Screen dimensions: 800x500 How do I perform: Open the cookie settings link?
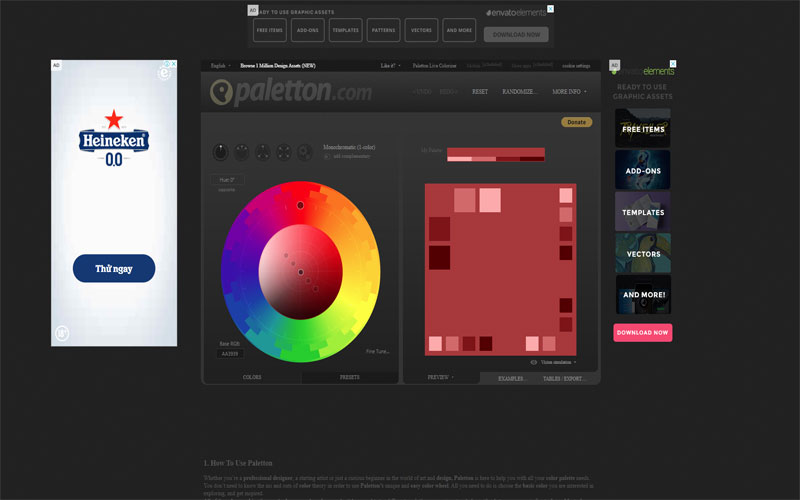tap(576, 66)
